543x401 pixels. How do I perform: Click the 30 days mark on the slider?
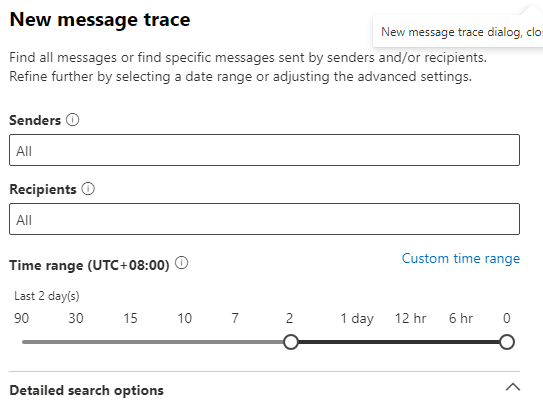[76, 318]
